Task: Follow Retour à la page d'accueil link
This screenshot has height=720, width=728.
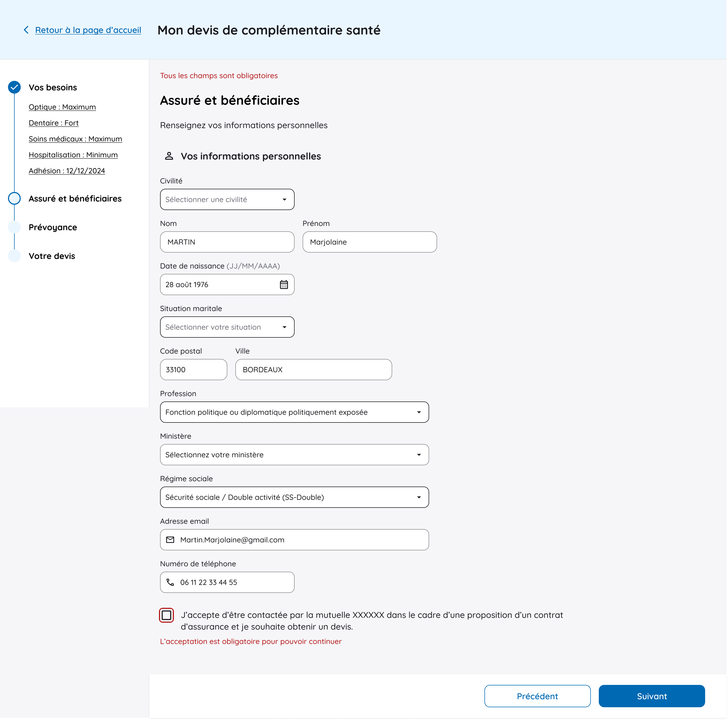Action: 88,30
